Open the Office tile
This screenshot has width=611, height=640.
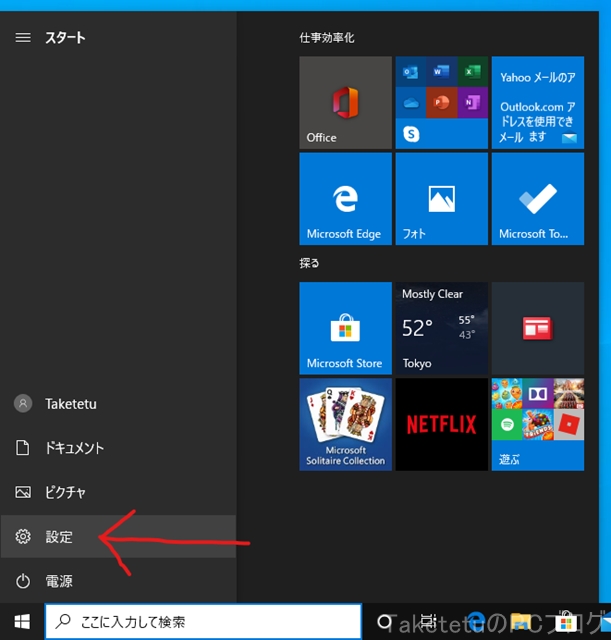(x=345, y=102)
